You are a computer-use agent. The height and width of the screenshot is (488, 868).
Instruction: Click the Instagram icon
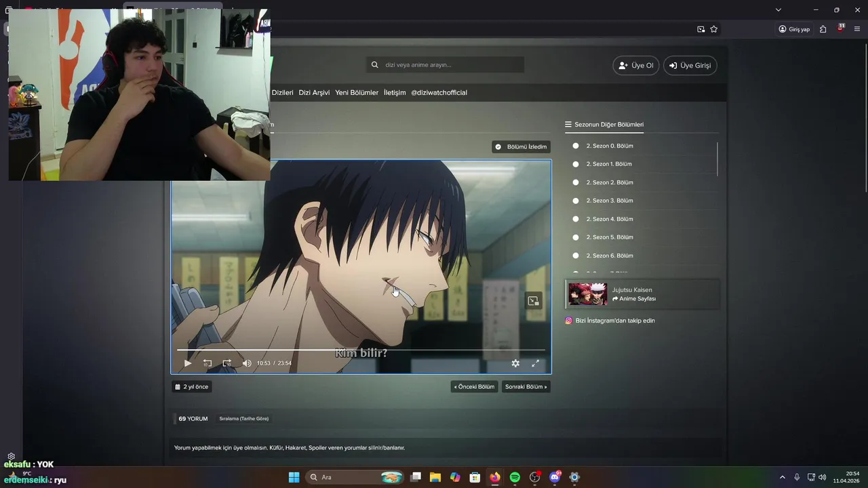tap(569, 321)
